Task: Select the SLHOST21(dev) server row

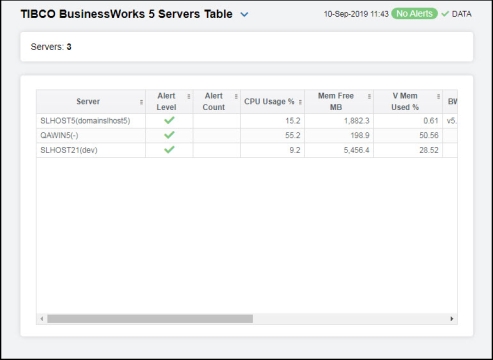Action: tap(247, 150)
